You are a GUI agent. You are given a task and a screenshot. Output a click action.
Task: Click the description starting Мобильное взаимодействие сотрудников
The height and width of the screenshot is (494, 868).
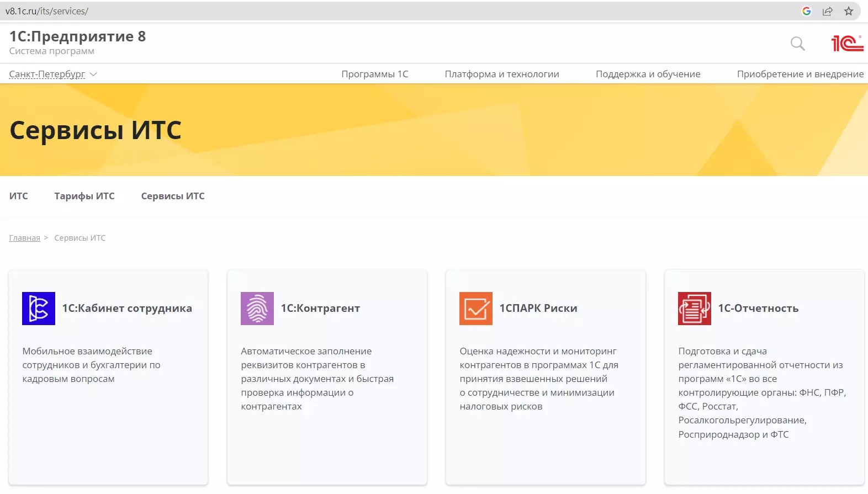click(92, 365)
